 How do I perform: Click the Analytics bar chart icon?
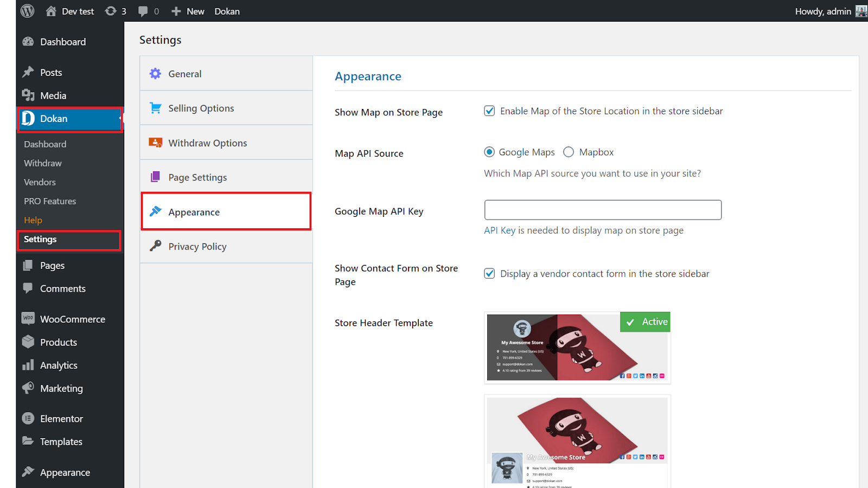[28, 365]
